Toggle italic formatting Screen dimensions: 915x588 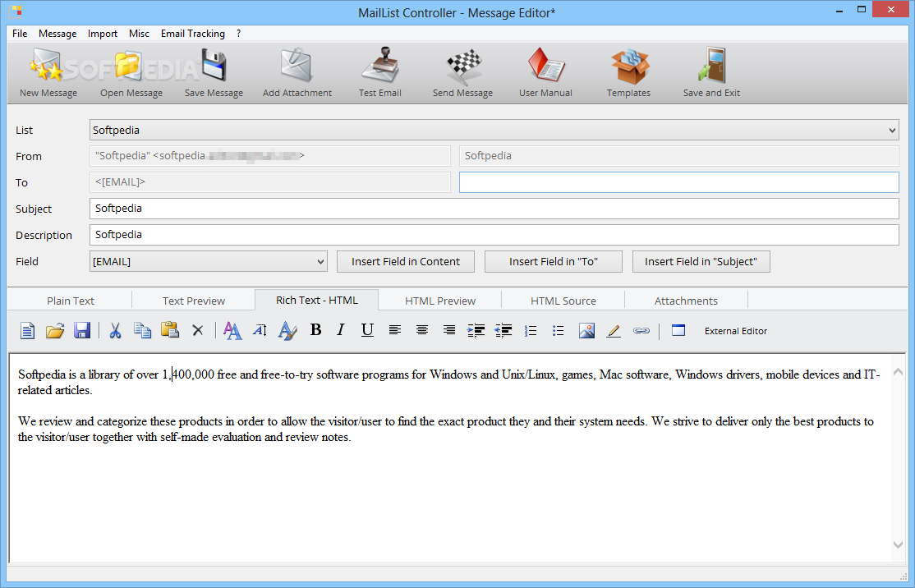coord(341,330)
